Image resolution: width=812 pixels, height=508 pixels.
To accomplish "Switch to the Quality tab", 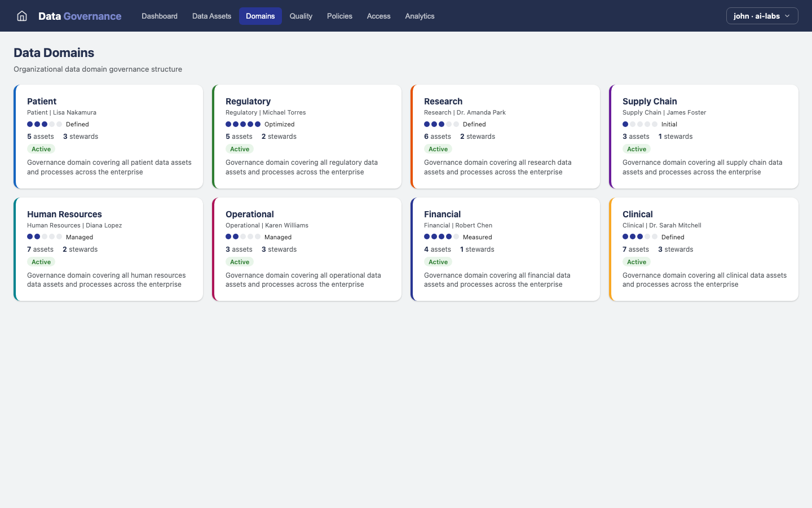I will (x=301, y=16).
